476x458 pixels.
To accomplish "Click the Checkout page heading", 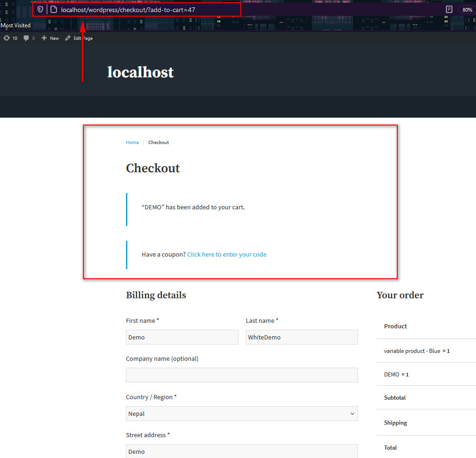I will (x=153, y=168).
